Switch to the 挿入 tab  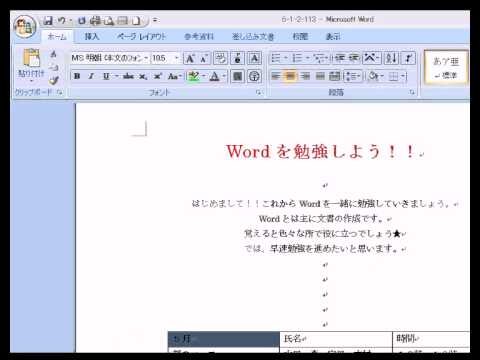click(x=92, y=37)
